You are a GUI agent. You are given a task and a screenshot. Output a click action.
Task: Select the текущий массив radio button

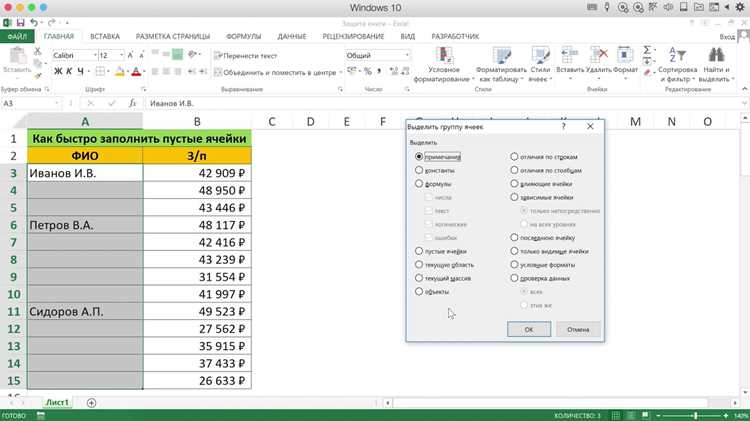[x=419, y=277]
